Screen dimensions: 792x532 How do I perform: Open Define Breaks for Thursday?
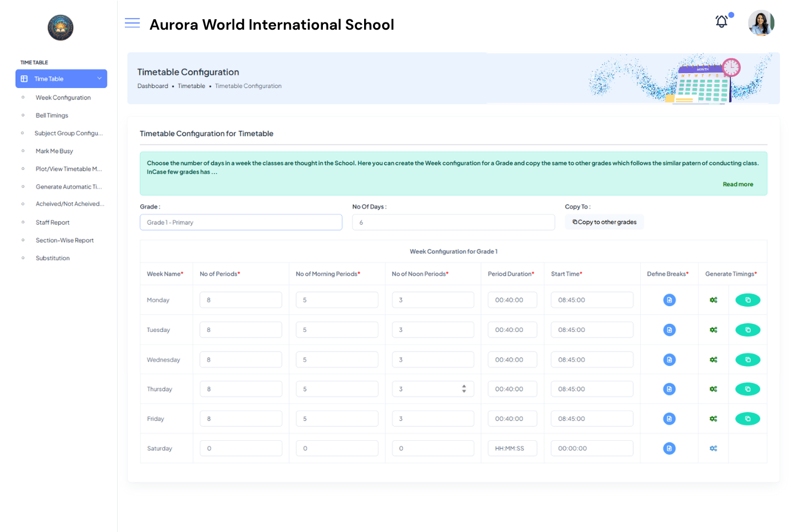[669, 389]
